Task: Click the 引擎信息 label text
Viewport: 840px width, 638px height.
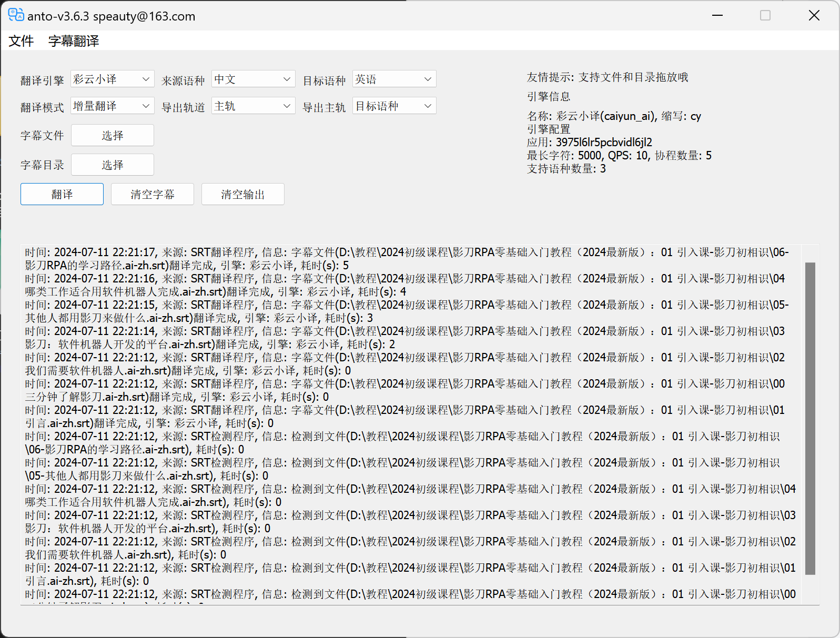Action: point(549,97)
